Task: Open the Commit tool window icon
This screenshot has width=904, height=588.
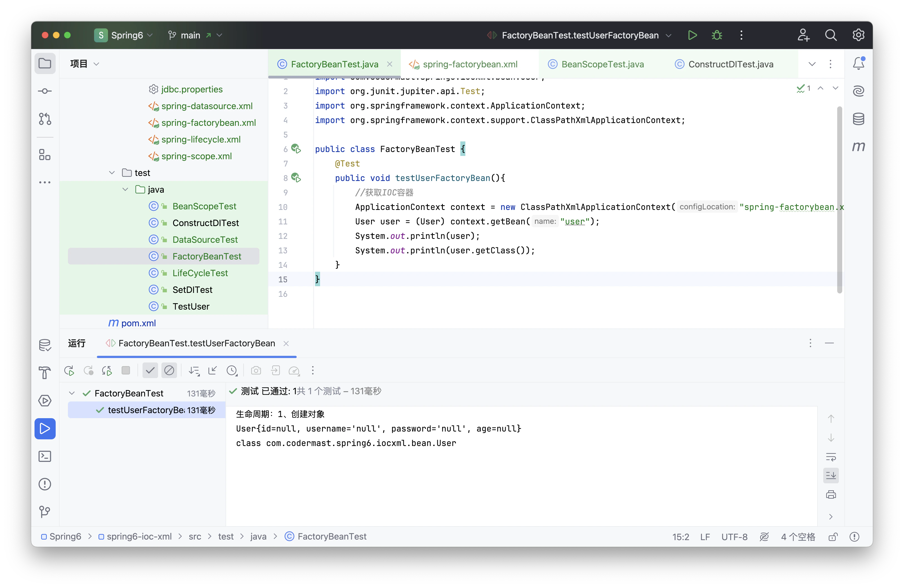Action: (45, 91)
